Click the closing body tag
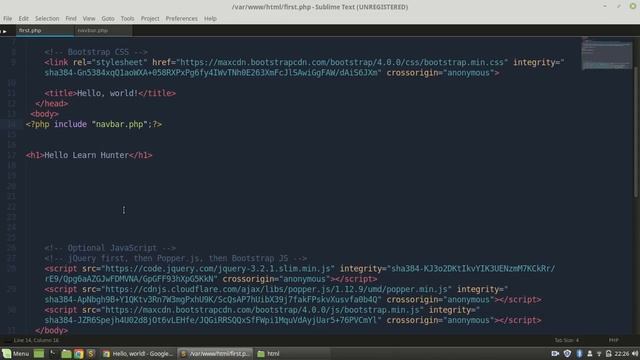The width and height of the screenshot is (640, 360). tap(52, 331)
